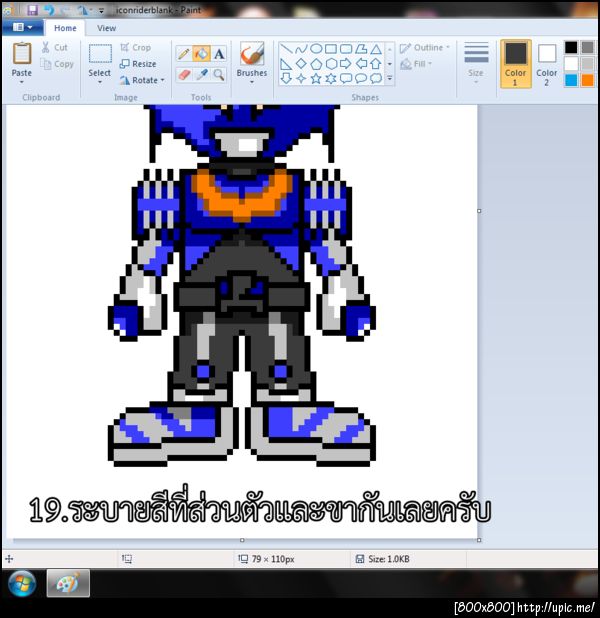Activate the Color 2 swatch

pyautogui.click(x=546, y=63)
